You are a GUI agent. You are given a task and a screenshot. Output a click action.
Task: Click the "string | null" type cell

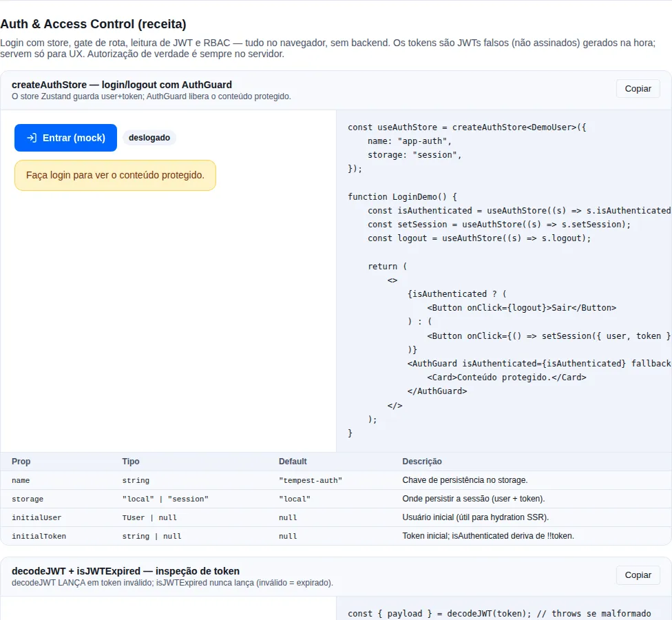[151, 536]
